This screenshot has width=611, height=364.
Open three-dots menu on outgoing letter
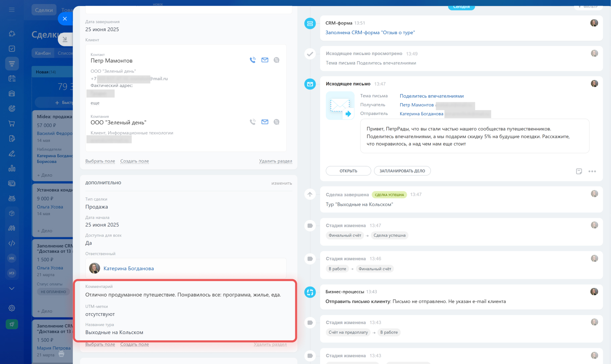[x=592, y=171]
